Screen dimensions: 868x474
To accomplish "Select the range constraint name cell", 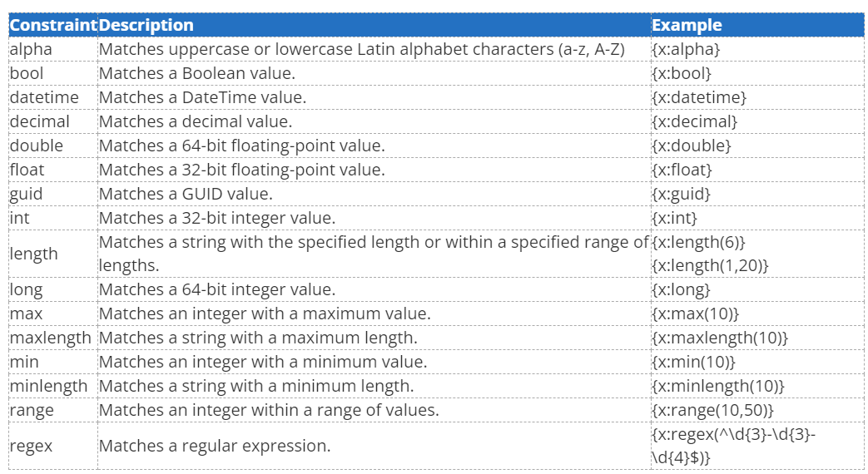I will click(32, 410).
